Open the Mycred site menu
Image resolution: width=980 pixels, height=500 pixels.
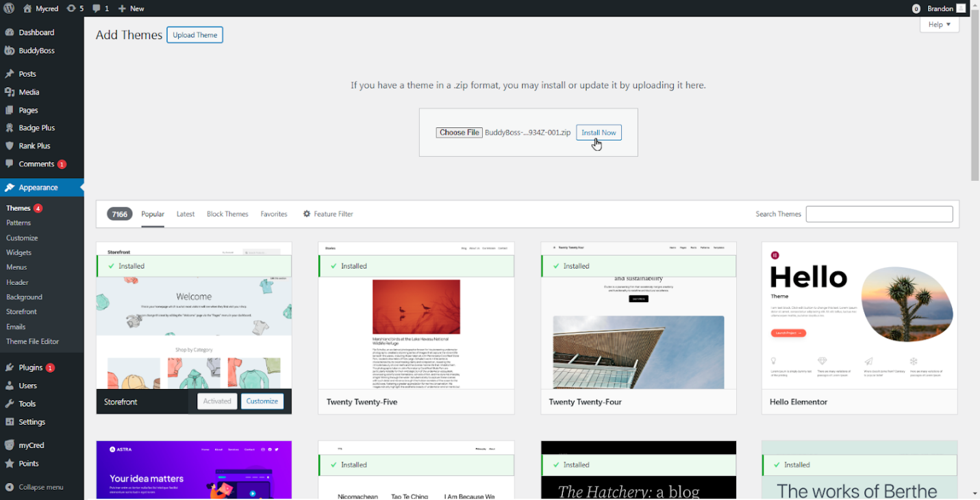(40, 8)
